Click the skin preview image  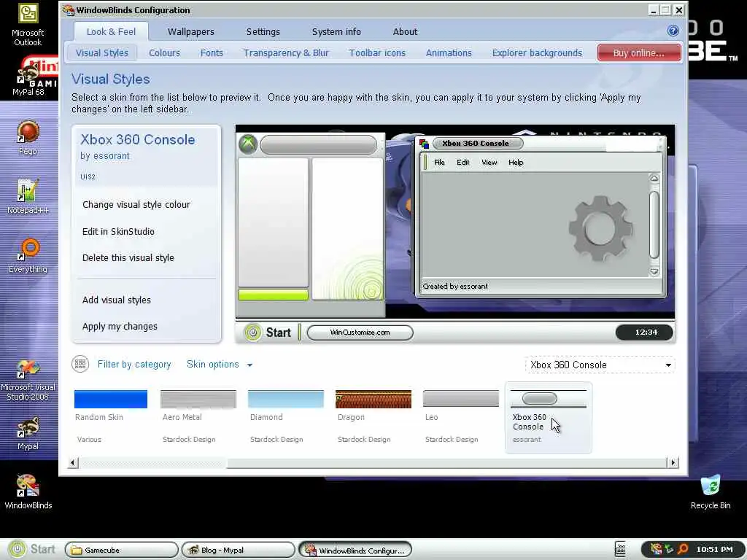tap(455, 234)
